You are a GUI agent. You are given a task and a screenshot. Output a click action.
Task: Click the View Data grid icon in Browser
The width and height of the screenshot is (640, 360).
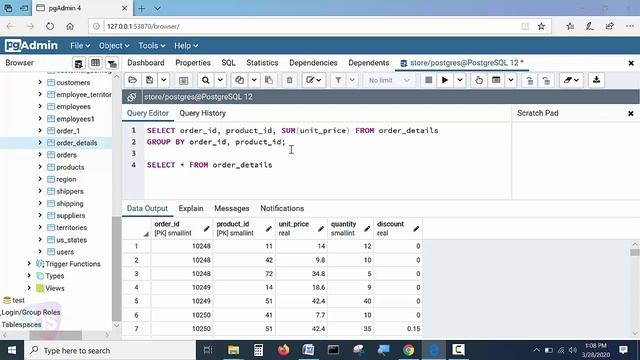tap(95, 63)
